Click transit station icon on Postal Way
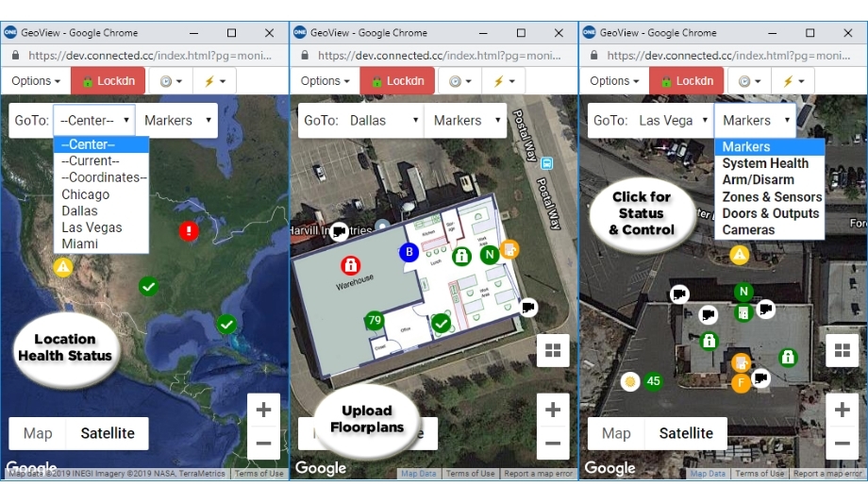Image resolution: width=868 pixels, height=503 pixels. click(x=546, y=163)
